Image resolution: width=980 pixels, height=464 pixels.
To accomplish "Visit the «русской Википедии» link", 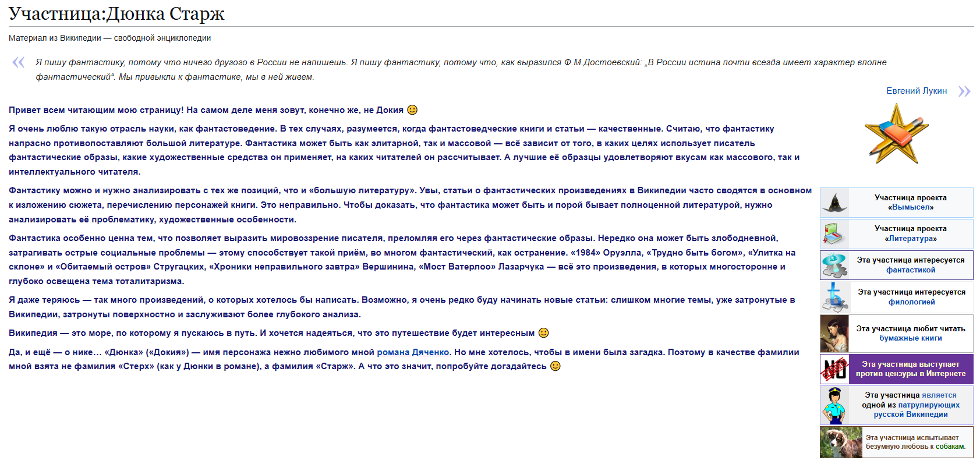I will (x=911, y=415).
